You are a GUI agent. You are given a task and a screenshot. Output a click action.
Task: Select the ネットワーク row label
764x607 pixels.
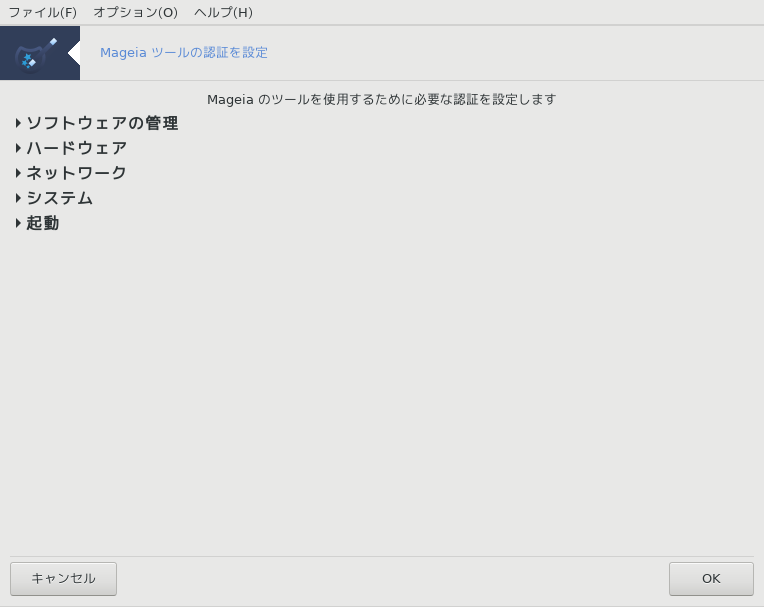click(76, 173)
